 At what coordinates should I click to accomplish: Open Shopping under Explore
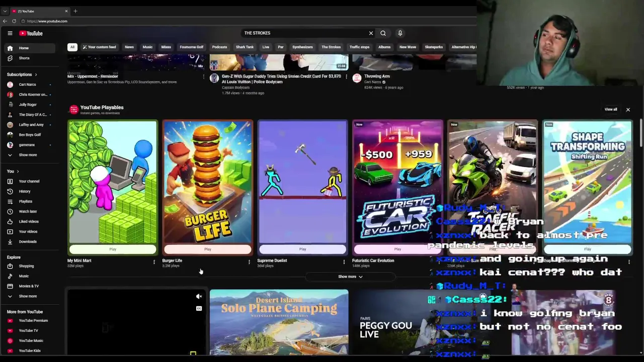click(30, 266)
